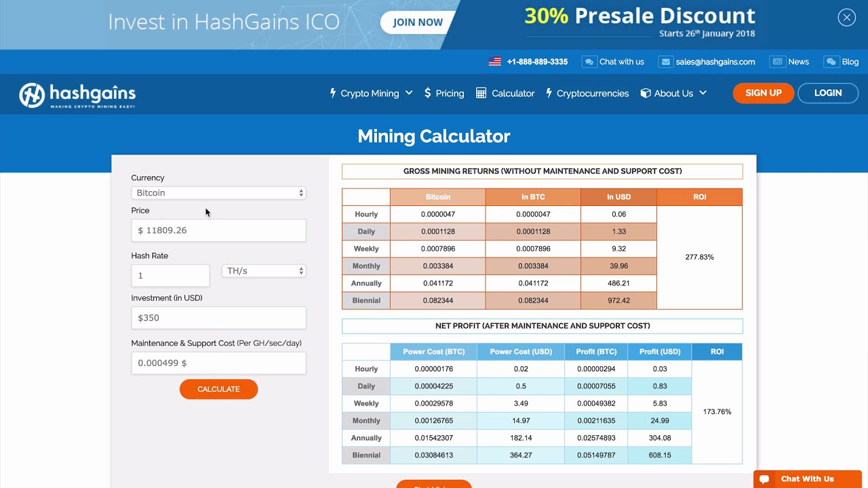868x488 pixels.
Task: Click lightning icon beside Cryptocurrencies
Action: (x=549, y=93)
